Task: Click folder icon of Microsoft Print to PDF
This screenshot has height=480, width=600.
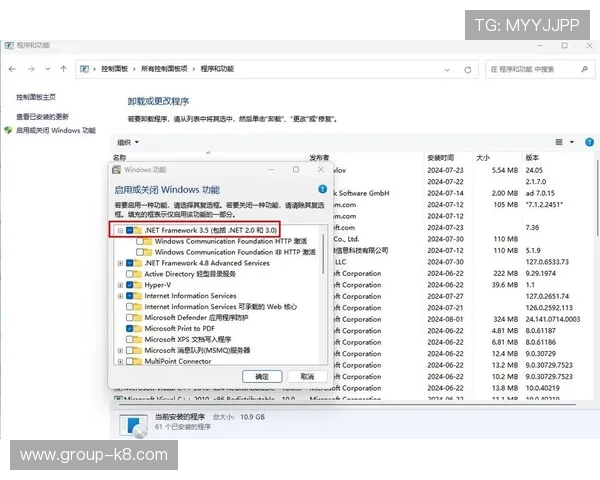Action: [137, 328]
